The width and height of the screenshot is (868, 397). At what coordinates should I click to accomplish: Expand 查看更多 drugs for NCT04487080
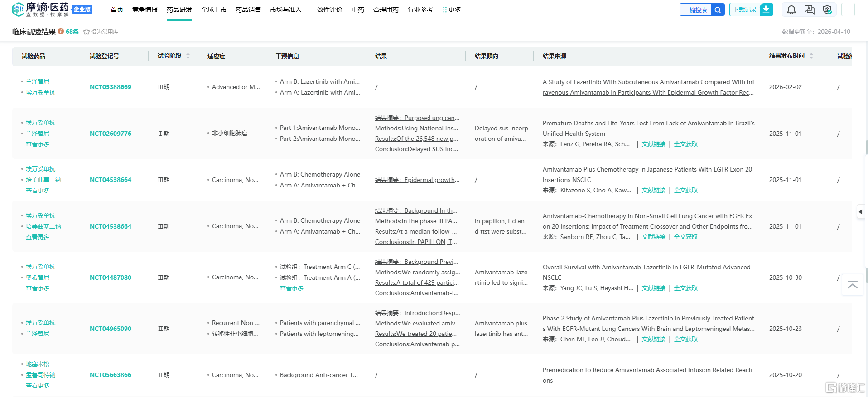(x=38, y=288)
